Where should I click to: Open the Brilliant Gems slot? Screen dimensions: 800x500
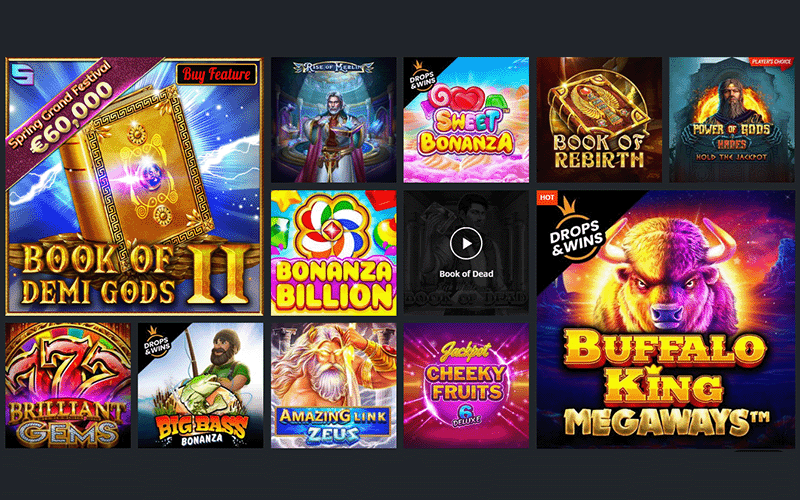[68, 386]
